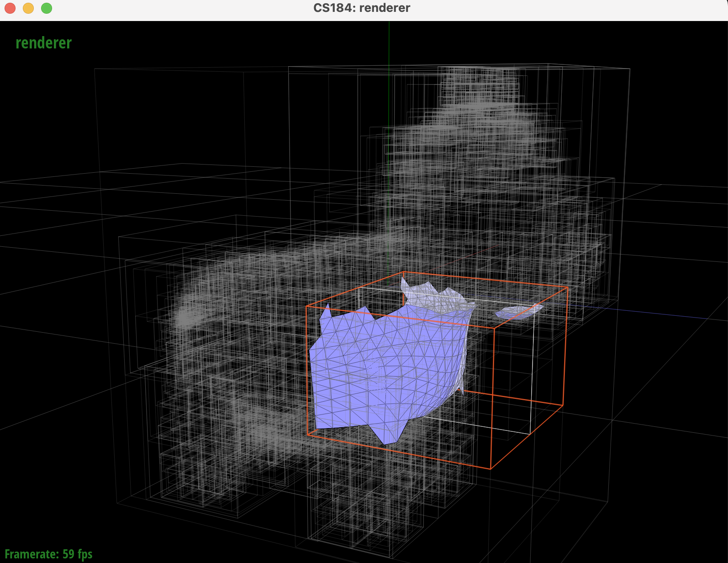The height and width of the screenshot is (563, 728).
Task: Click the orange bounding box's top right corner
Action: point(568,287)
